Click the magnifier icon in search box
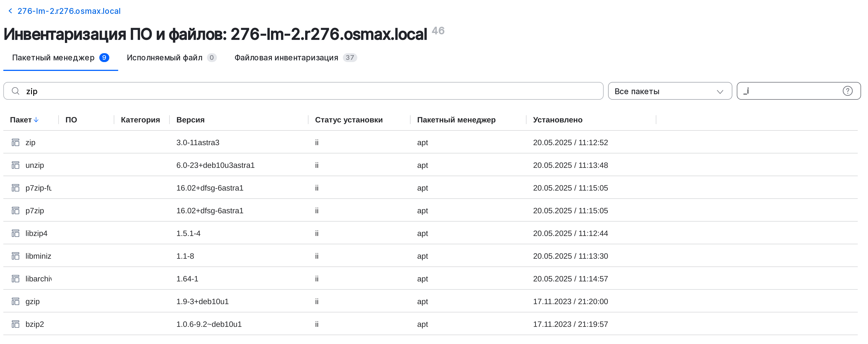 [16, 91]
